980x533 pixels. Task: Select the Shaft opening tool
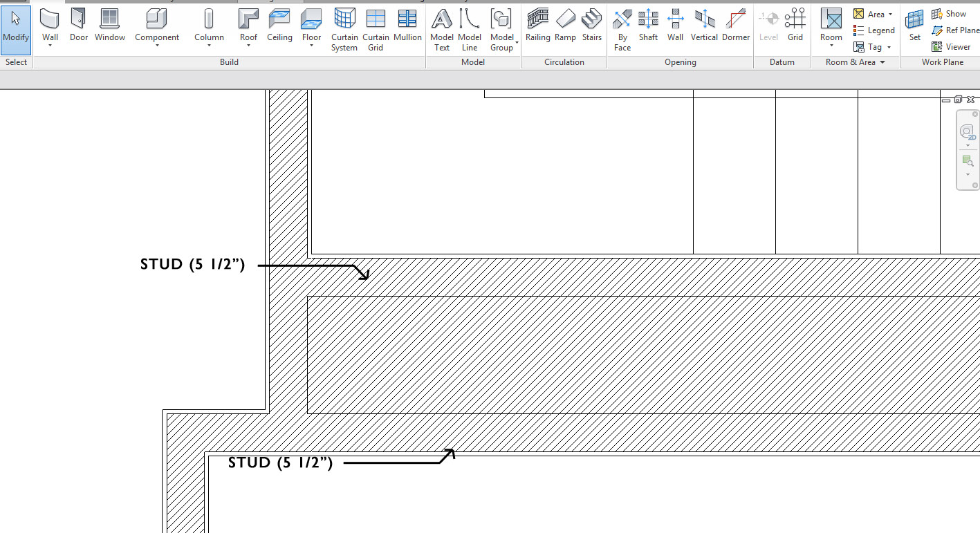(x=648, y=26)
